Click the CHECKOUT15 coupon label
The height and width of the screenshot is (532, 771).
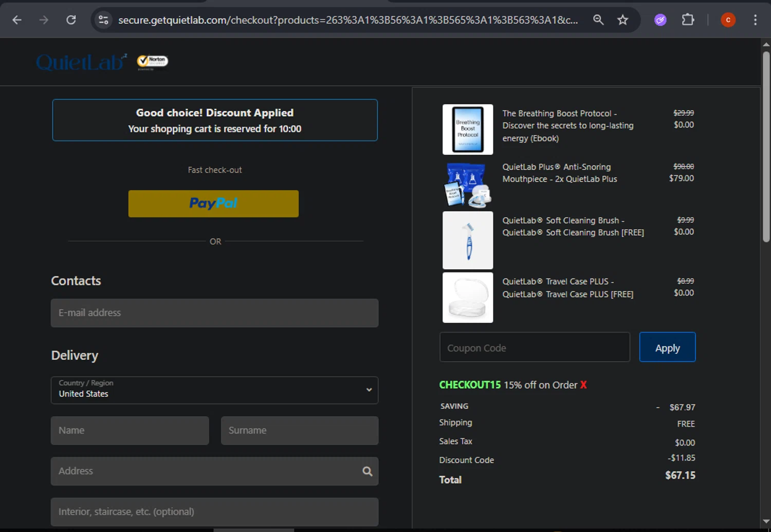coord(470,385)
